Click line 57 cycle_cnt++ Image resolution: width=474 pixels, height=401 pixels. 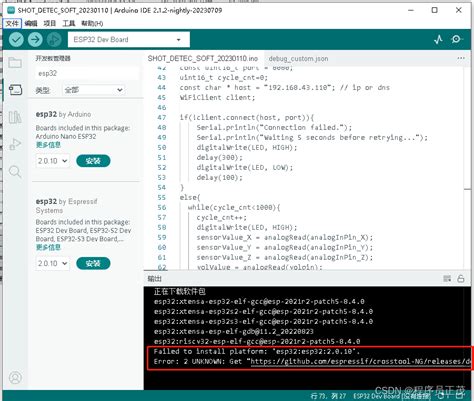click(x=221, y=218)
